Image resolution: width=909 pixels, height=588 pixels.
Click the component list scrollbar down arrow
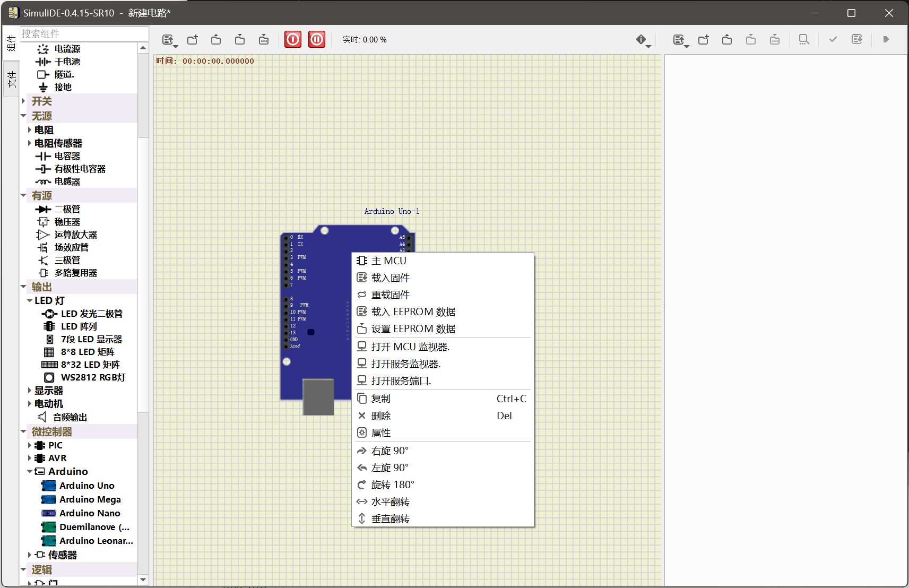pyautogui.click(x=143, y=580)
